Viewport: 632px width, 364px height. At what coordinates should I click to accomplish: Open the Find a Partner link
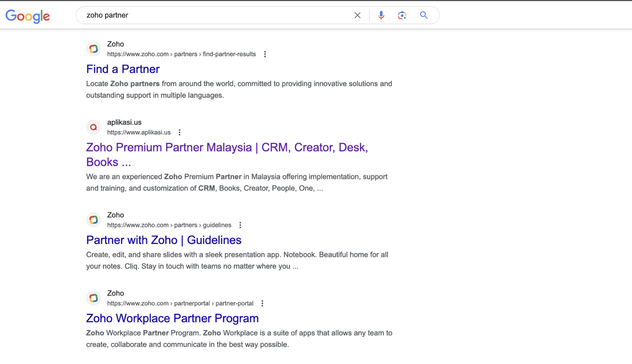click(x=123, y=69)
